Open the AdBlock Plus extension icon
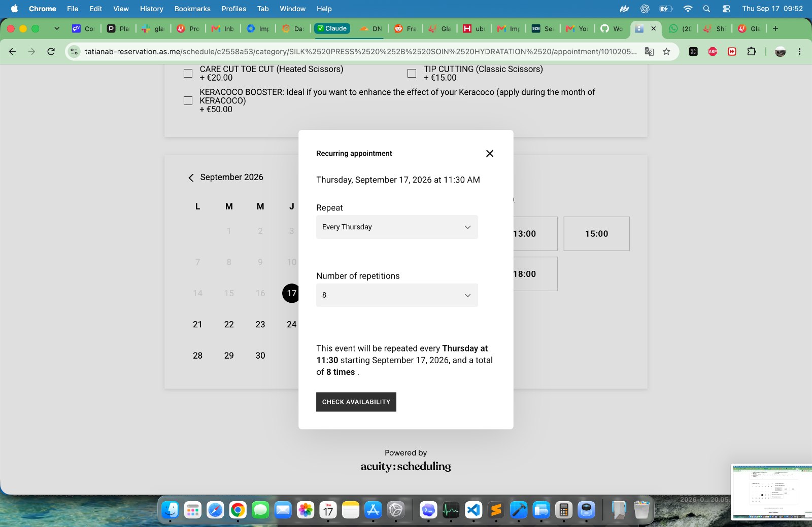Screen dimensions: 812x527 coord(713,51)
